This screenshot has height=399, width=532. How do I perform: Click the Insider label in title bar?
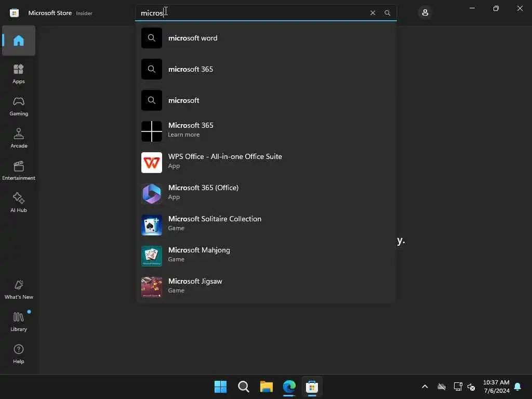[84, 13]
